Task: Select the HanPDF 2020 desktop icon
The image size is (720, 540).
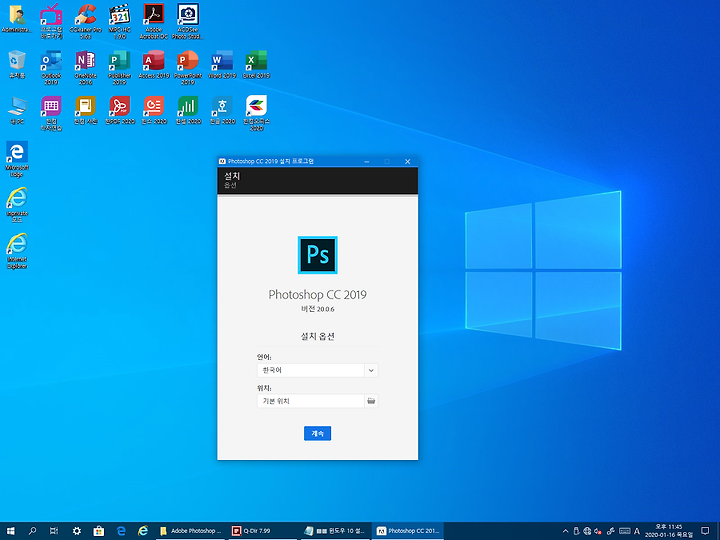Action: click(120, 111)
